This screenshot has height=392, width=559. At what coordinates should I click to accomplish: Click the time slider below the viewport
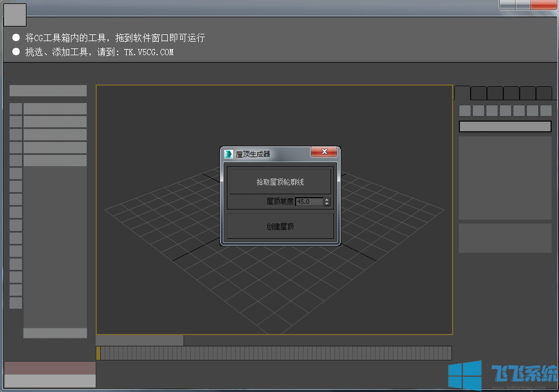click(x=140, y=340)
